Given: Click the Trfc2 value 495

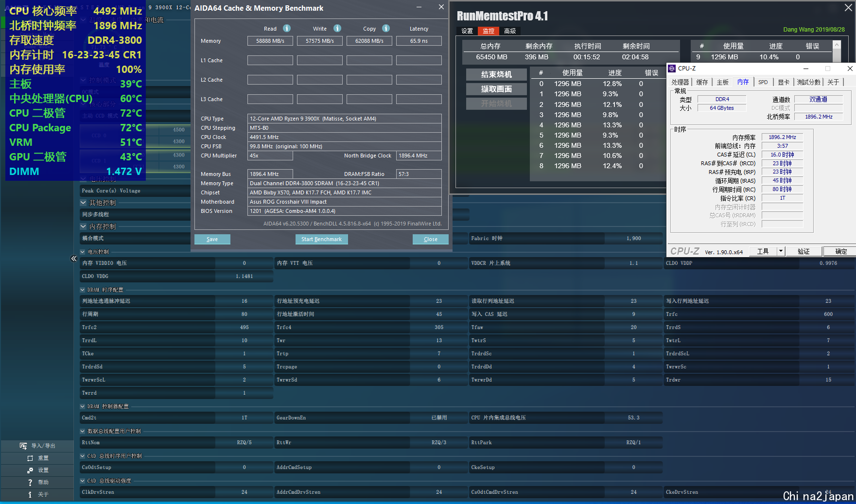Looking at the screenshot, I should tap(244, 327).
